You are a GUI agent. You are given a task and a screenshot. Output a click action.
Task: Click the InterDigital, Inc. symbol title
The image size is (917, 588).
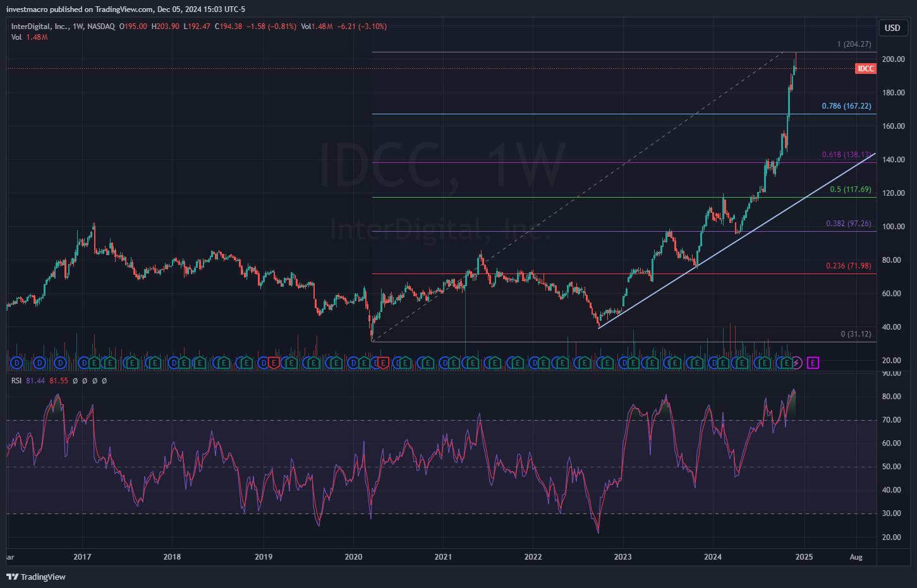[x=40, y=27]
